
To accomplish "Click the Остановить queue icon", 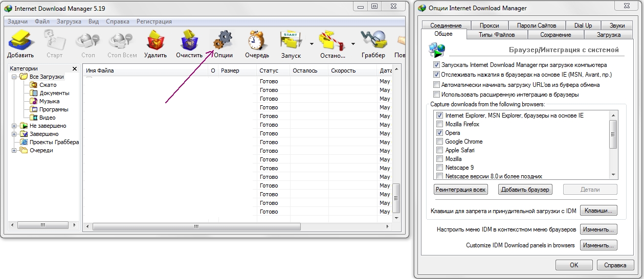I will tap(331, 40).
